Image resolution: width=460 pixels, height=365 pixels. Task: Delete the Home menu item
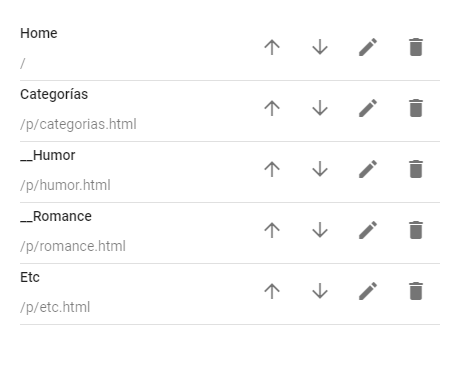(x=416, y=47)
